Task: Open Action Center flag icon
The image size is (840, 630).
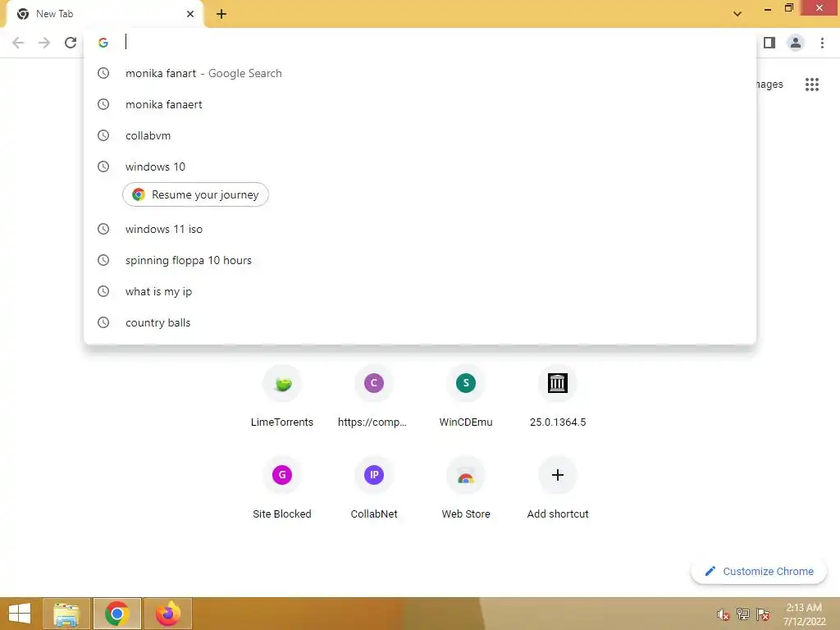Action: coord(763,614)
